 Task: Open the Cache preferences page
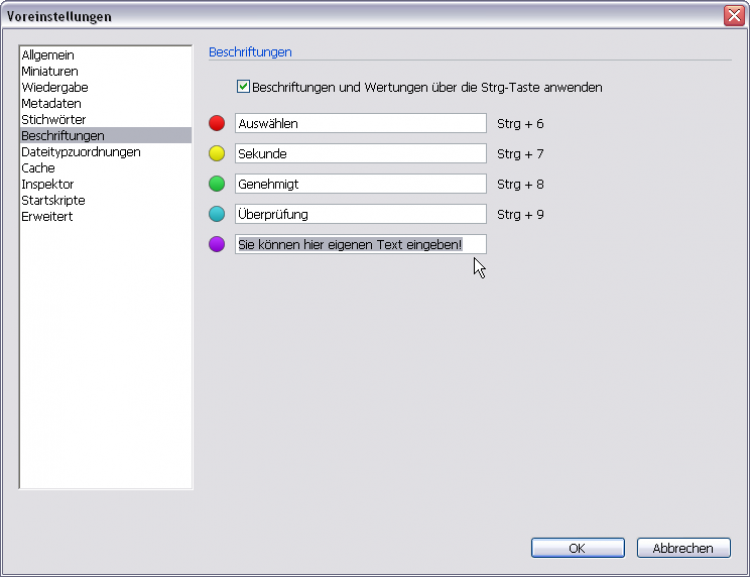click(x=38, y=168)
